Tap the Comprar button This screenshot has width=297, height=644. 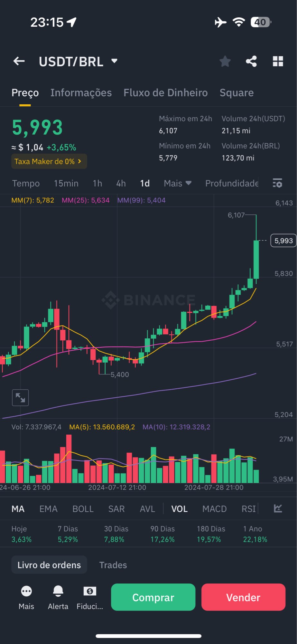pos(153,597)
